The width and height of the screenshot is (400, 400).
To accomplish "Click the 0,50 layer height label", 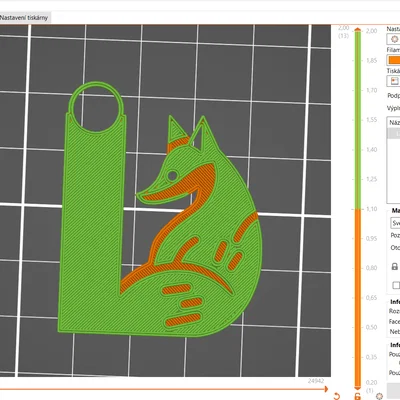I will (371, 327).
